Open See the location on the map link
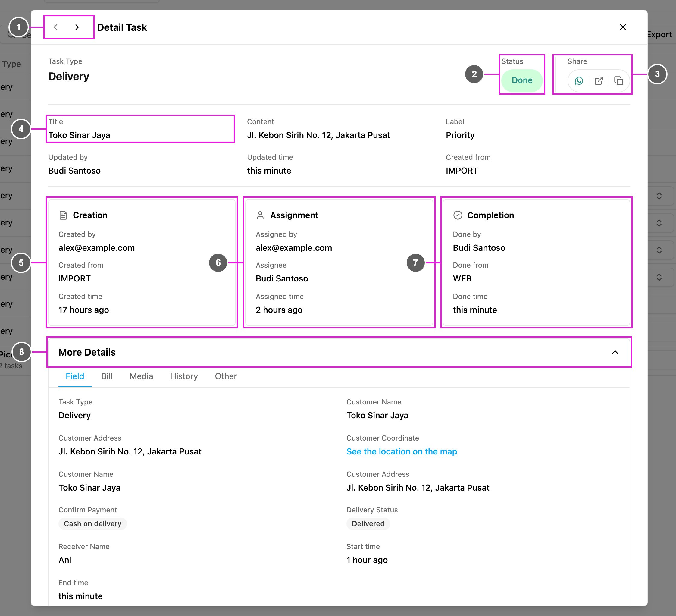 pyautogui.click(x=401, y=451)
